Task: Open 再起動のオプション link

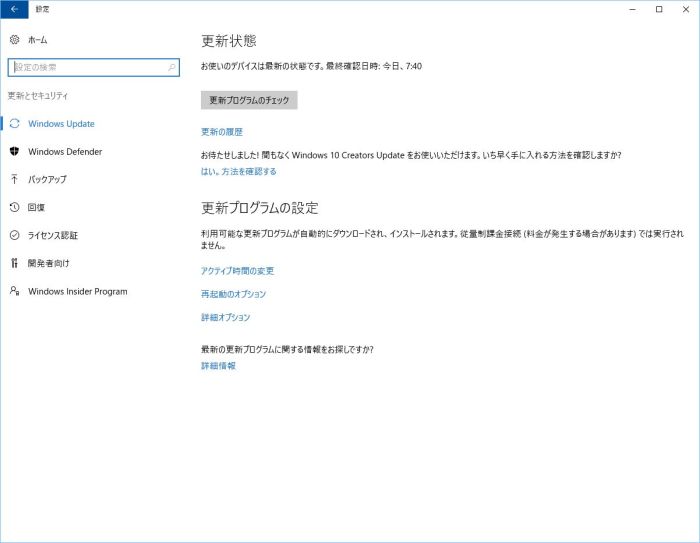Action: pos(233,294)
